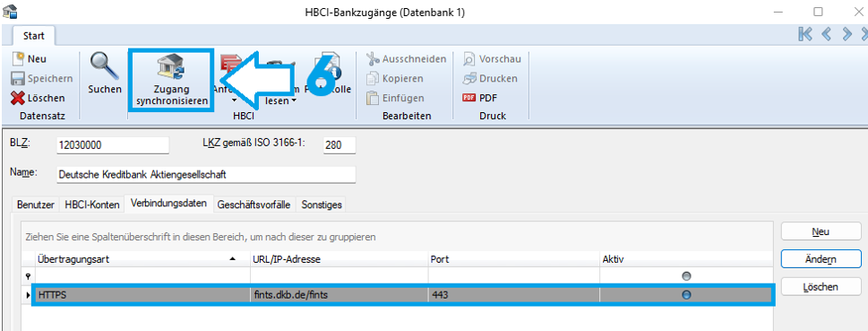Go to next record arrow
868x331 pixels.
click(847, 34)
